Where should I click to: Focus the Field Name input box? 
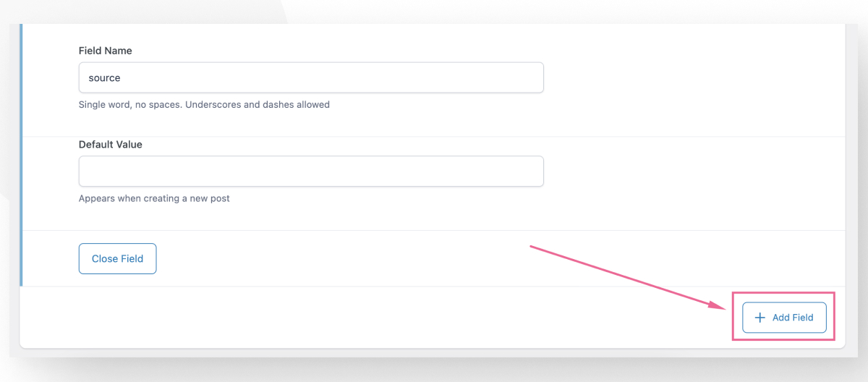[311, 77]
